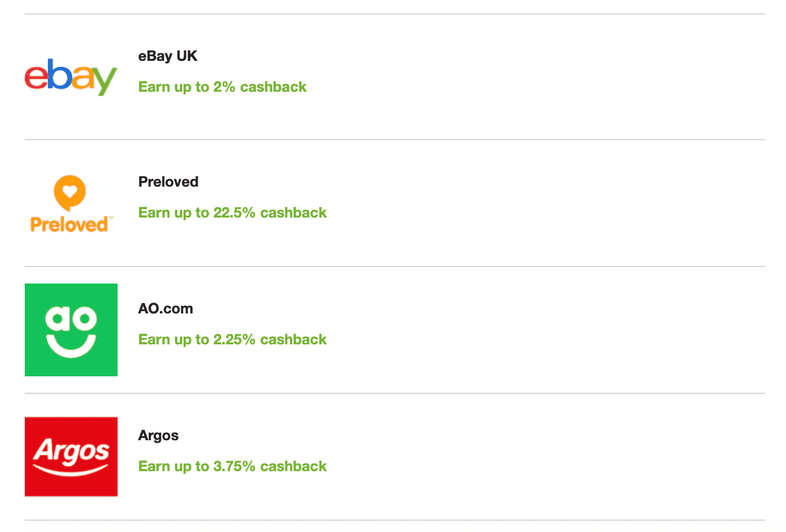Click Earn up to 22.5% cashback
Viewport: 786px width, 532px height.
[233, 212]
